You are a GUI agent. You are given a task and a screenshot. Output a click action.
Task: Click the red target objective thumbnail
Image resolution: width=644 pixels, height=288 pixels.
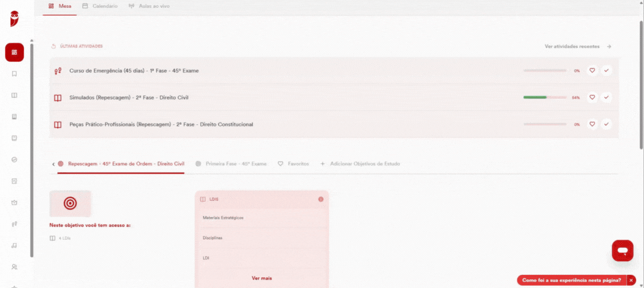point(70,204)
